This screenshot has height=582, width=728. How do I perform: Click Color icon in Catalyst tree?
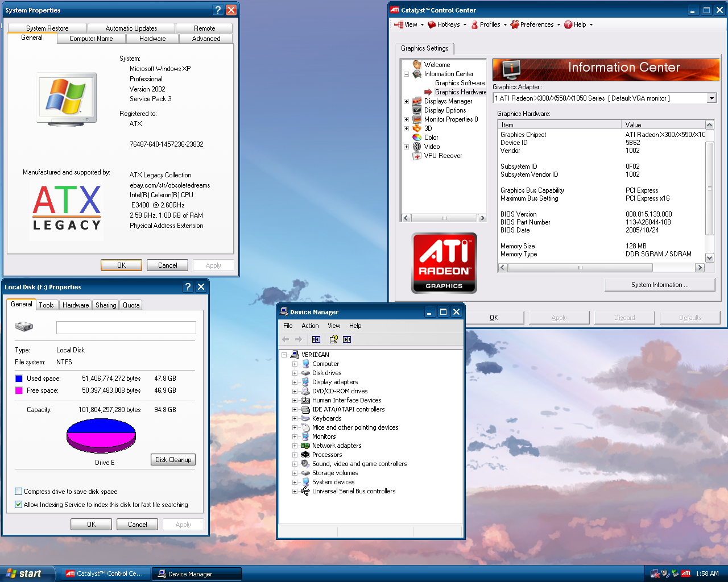click(417, 138)
